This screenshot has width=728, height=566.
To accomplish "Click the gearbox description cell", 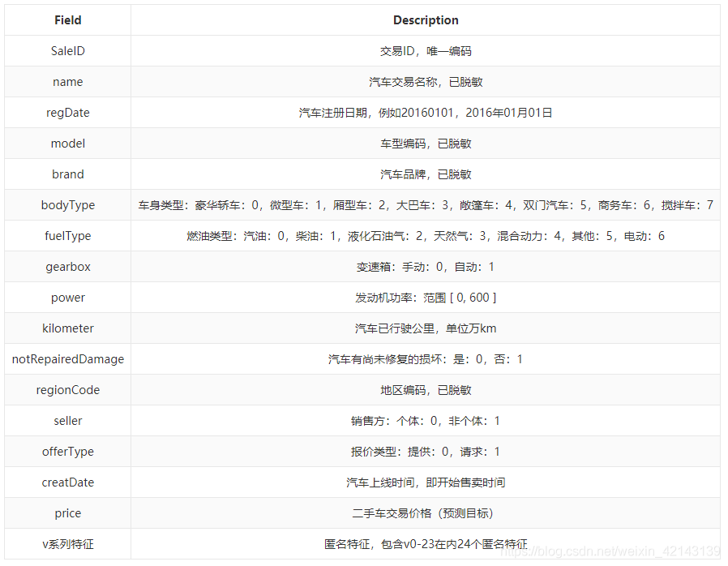I will pyautogui.click(x=425, y=266).
